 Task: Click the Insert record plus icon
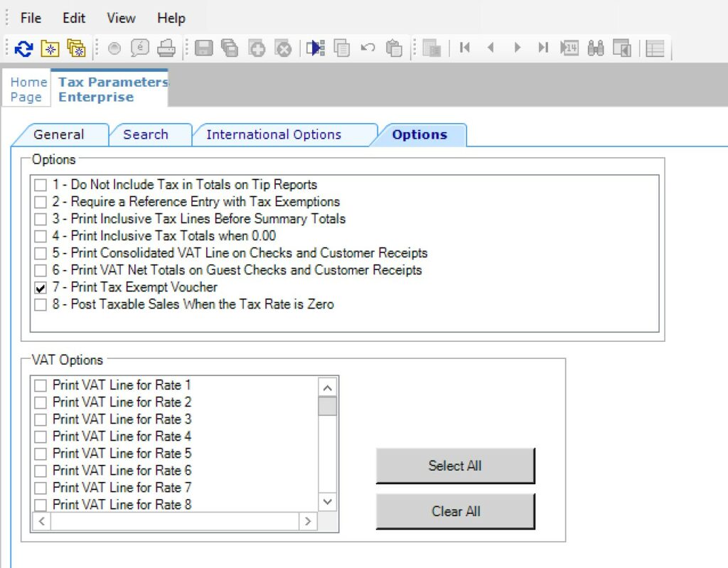coord(256,48)
